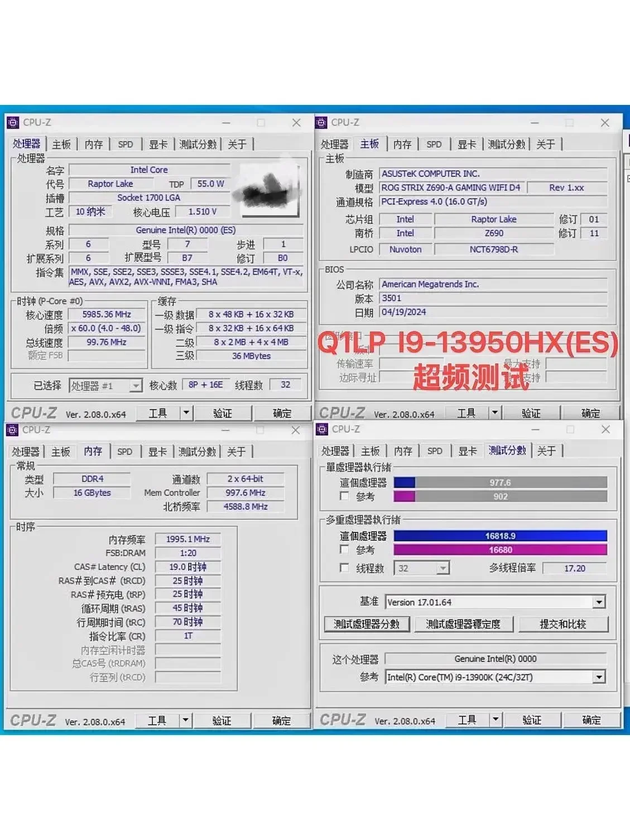This screenshot has width=630, height=840.
Task: Click the CPU-Z icon on the memory window title bar
Action: pyautogui.click(x=12, y=430)
